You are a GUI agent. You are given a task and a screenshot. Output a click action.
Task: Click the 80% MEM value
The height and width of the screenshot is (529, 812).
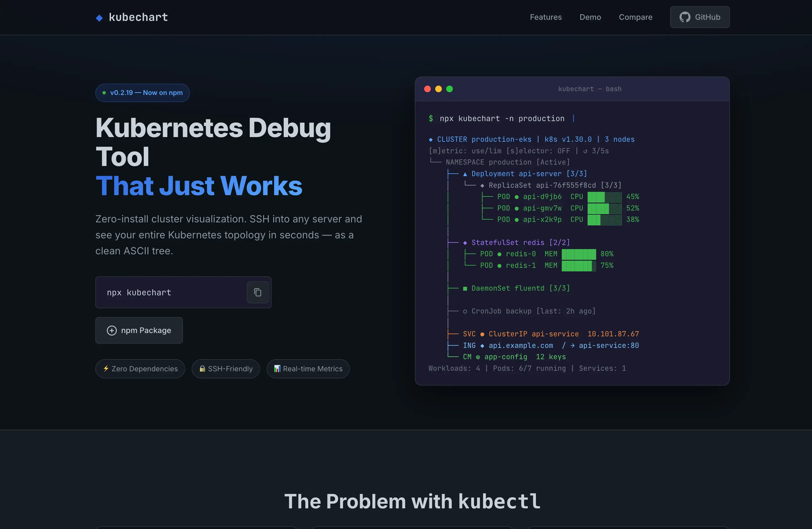(607, 254)
